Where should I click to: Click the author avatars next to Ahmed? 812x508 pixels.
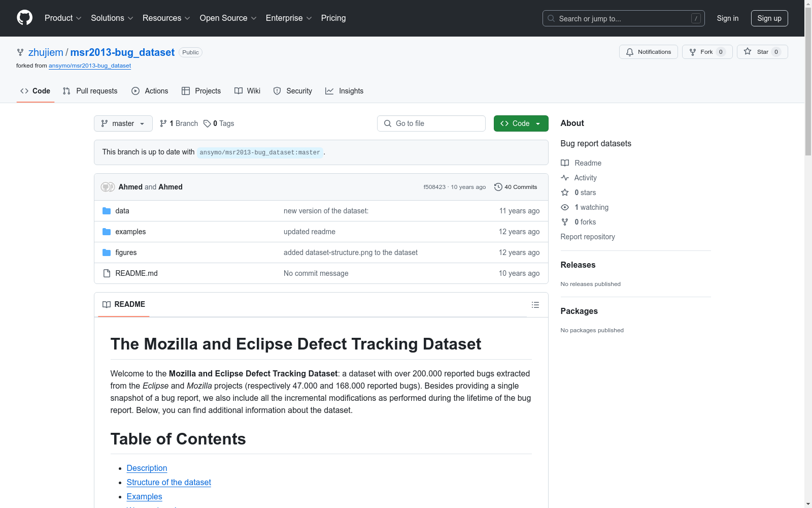(108, 187)
